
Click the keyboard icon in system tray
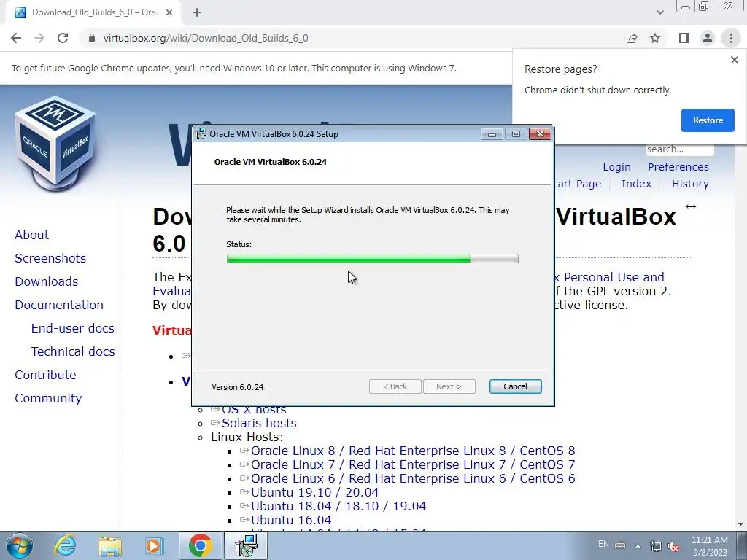pos(620,545)
